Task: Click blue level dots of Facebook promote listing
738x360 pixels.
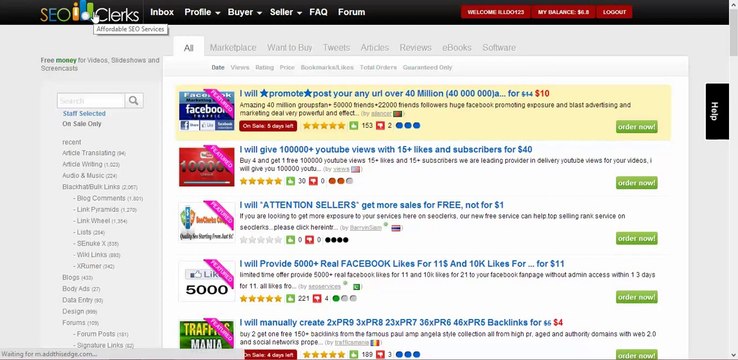Action: [408, 126]
